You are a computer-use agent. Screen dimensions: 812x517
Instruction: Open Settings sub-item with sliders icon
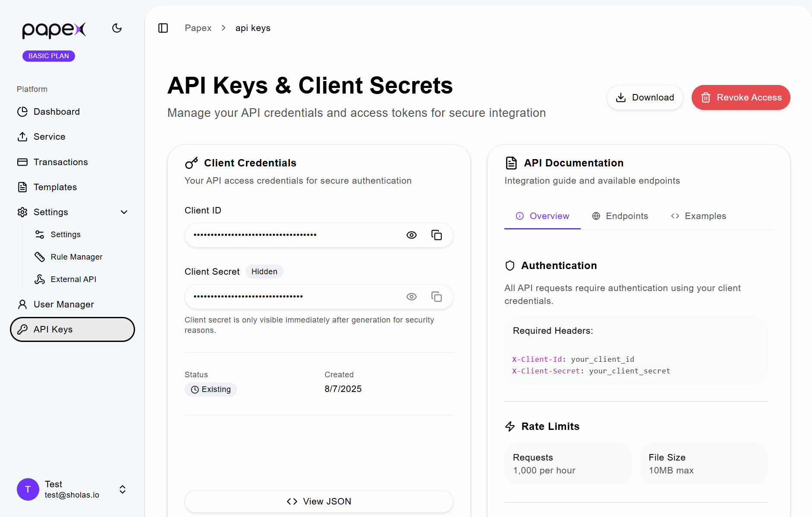click(81, 235)
